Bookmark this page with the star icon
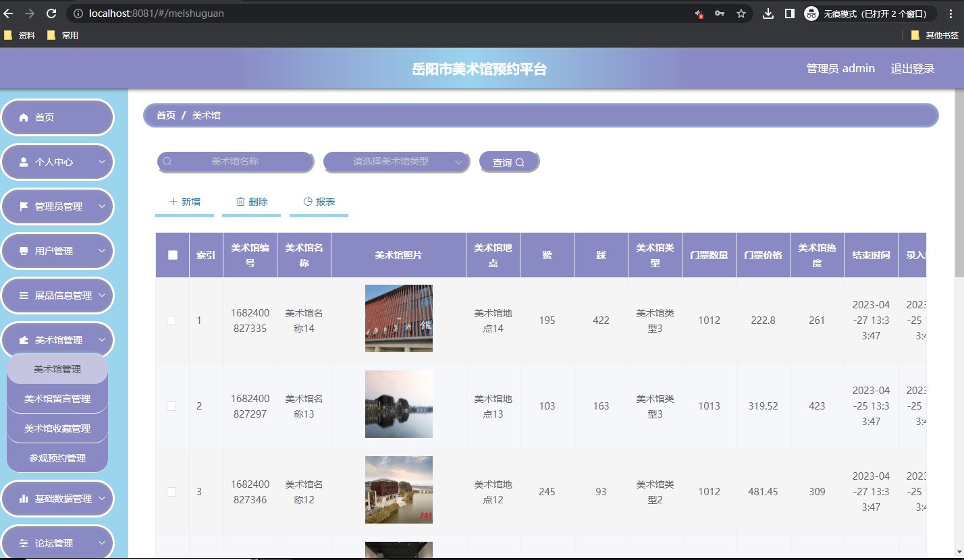 [741, 13]
